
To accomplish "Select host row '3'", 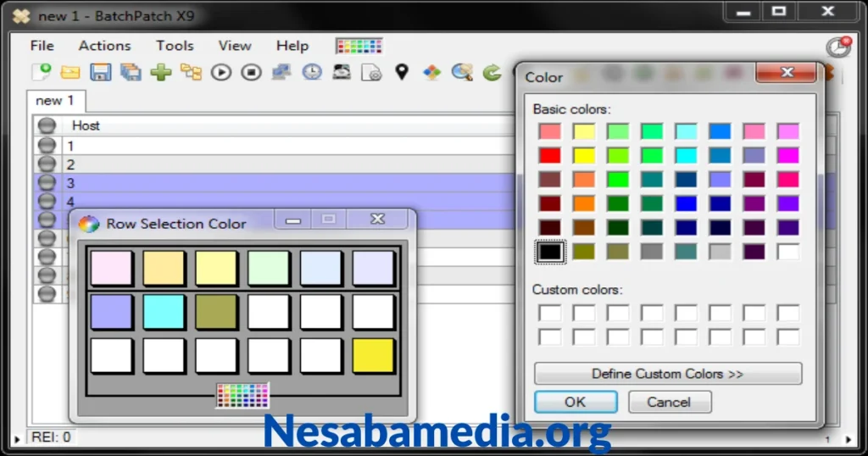I will [x=274, y=182].
